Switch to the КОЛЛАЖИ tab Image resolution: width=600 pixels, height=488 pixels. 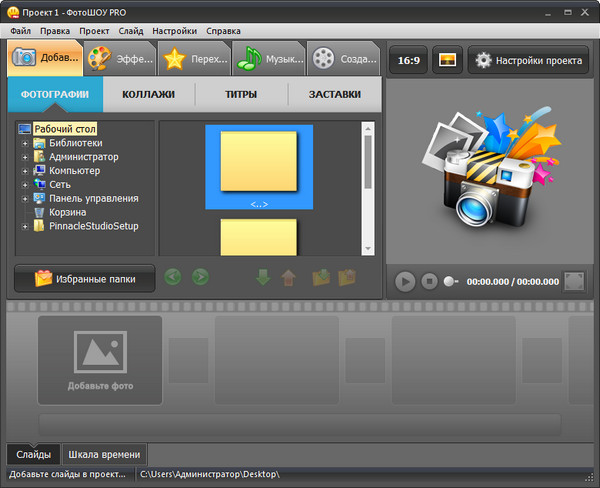(x=148, y=95)
